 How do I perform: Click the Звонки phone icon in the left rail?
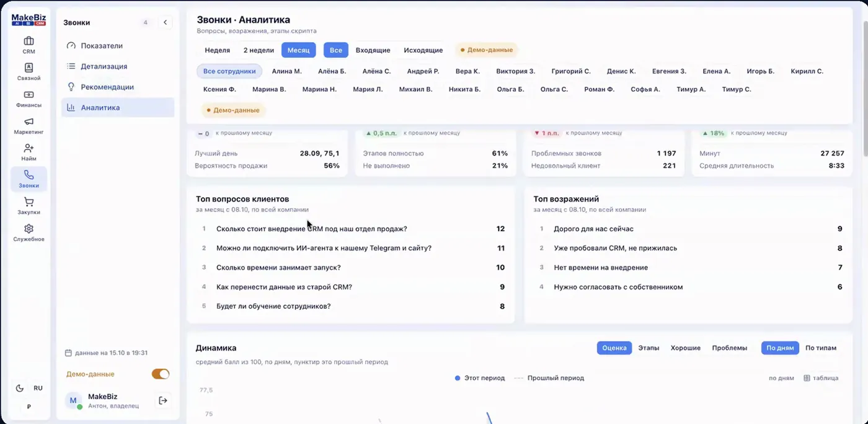(x=29, y=179)
